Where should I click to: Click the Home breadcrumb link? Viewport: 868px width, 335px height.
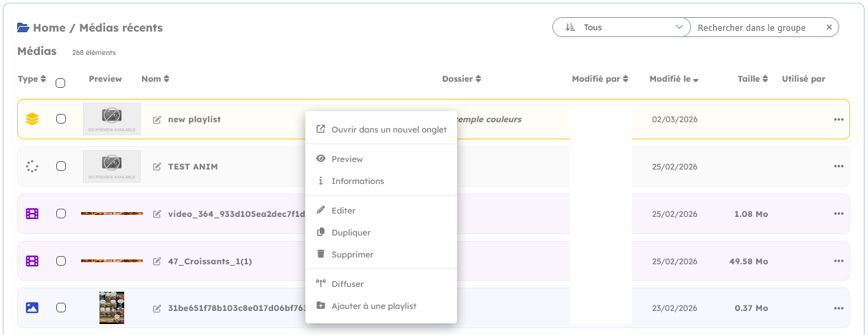(x=49, y=28)
